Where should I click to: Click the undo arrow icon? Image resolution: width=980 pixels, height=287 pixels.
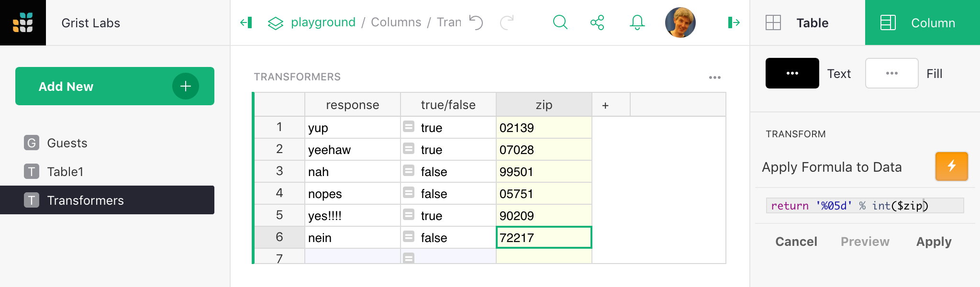(476, 22)
